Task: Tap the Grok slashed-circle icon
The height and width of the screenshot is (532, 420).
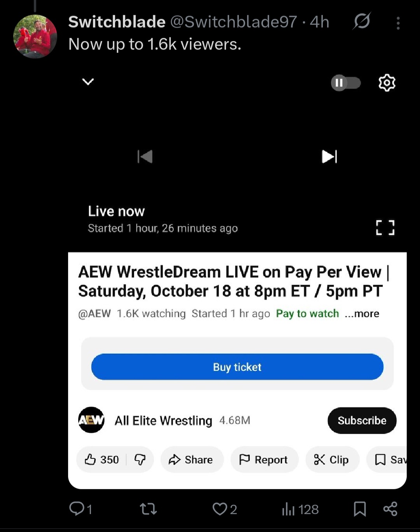Action: click(362, 21)
